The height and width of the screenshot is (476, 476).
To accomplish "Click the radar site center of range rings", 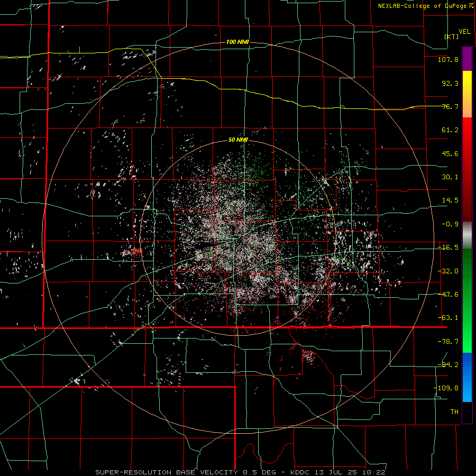I will [238, 238].
